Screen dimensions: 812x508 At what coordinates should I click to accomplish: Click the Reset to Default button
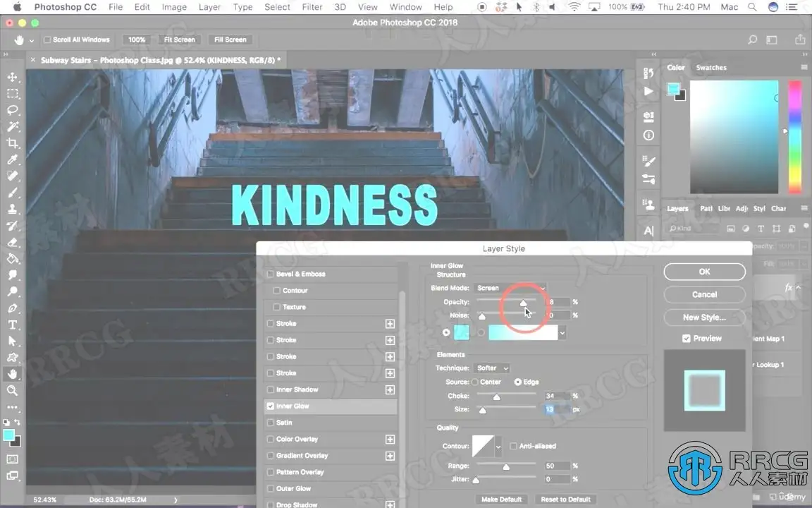(565, 500)
